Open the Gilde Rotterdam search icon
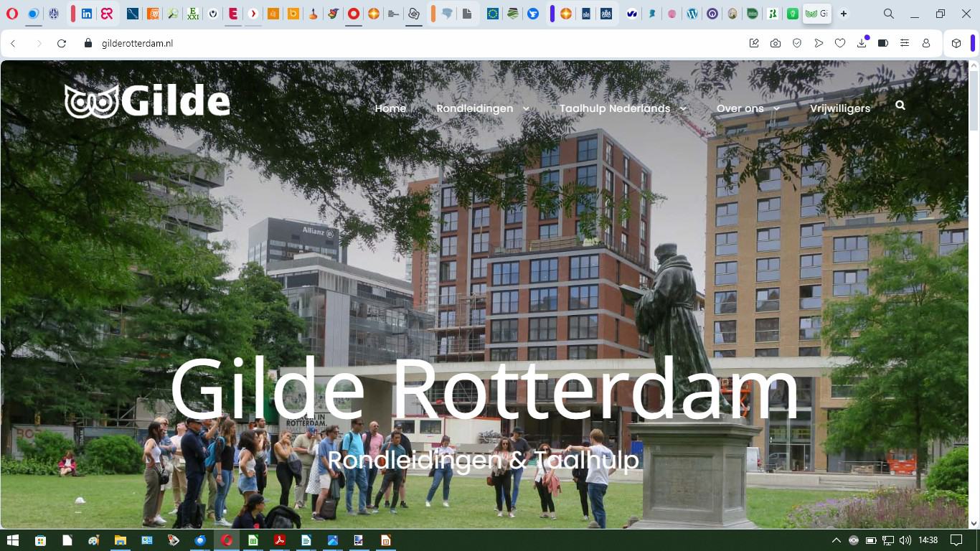980x551 pixels. tap(900, 105)
